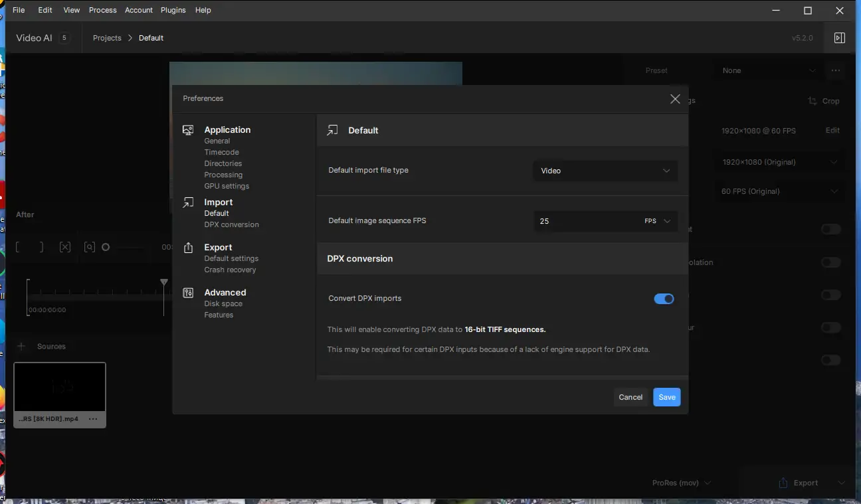Close the Preferences dialog with the X
861x504 pixels.
point(675,99)
